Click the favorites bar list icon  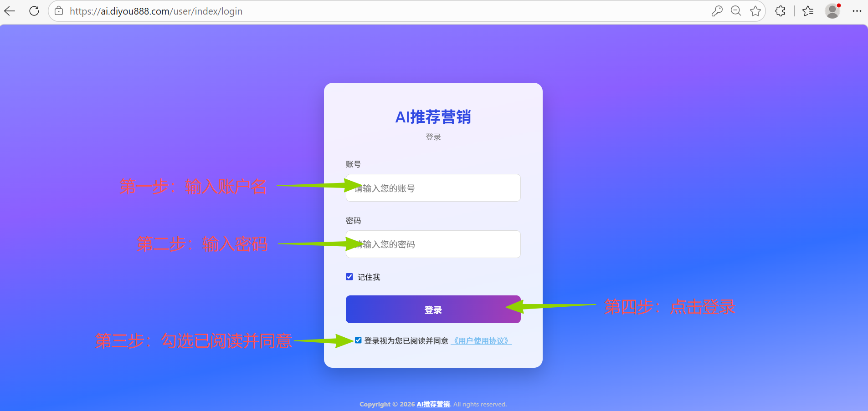point(808,11)
